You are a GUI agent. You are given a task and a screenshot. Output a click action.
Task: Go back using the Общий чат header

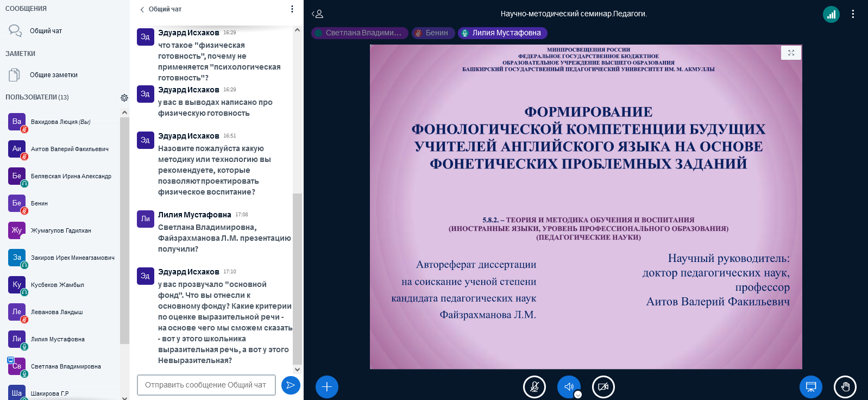[x=161, y=9]
